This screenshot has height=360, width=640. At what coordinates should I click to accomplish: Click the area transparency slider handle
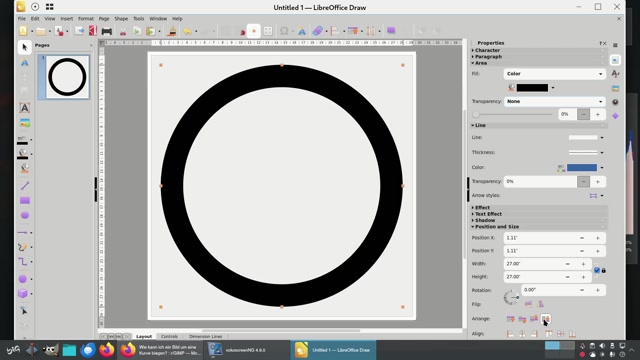tap(476, 115)
